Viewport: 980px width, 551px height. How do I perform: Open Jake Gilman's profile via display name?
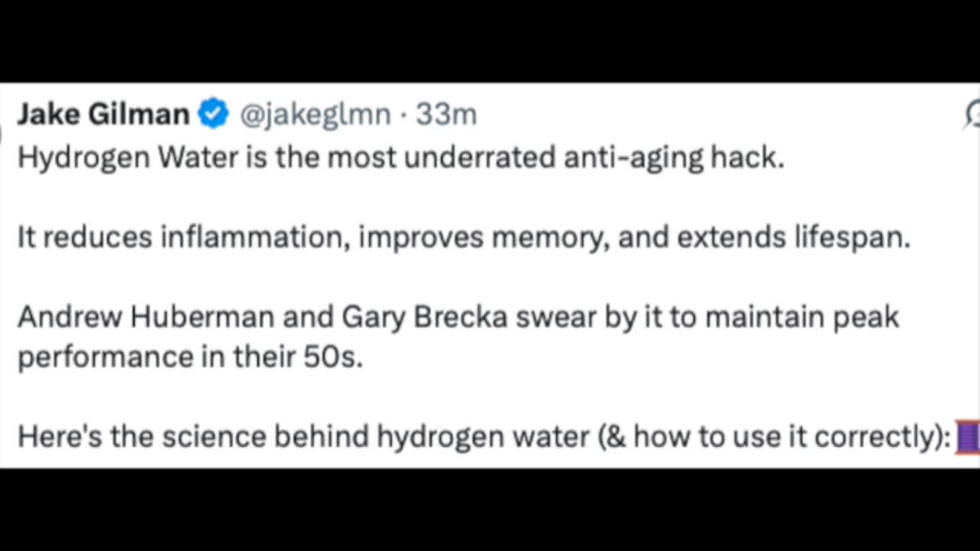[x=103, y=114]
